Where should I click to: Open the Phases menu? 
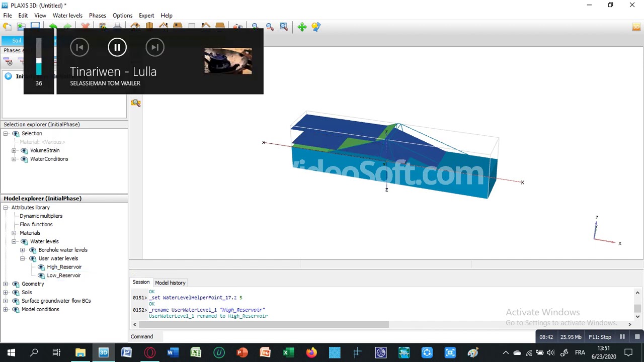[x=98, y=16]
